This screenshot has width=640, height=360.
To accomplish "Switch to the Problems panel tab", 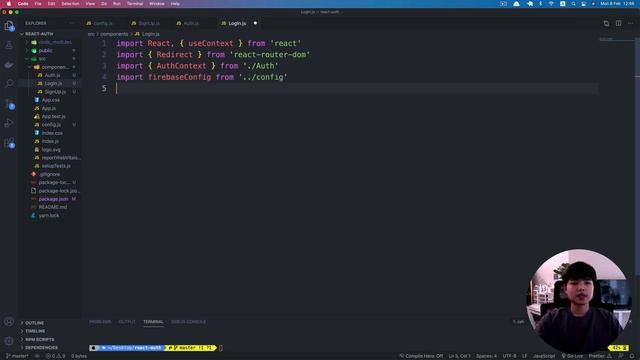I will (100, 322).
